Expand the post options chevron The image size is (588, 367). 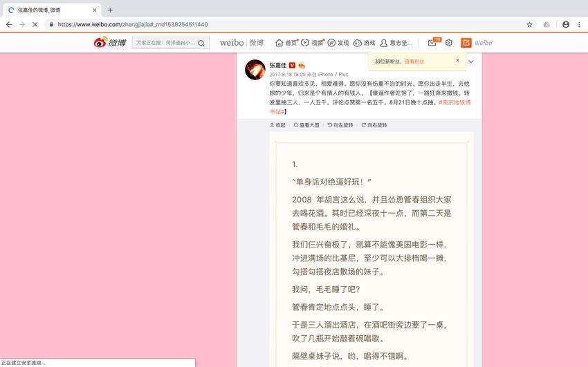[471, 62]
